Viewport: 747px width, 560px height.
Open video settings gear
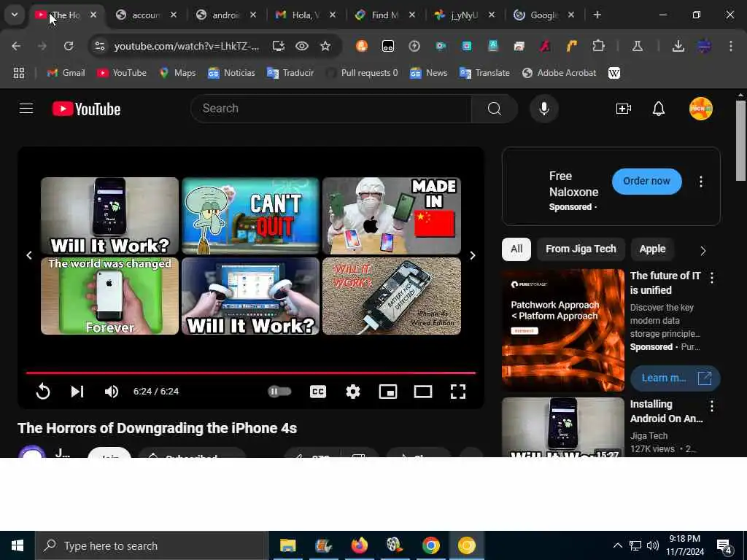[x=353, y=392]
